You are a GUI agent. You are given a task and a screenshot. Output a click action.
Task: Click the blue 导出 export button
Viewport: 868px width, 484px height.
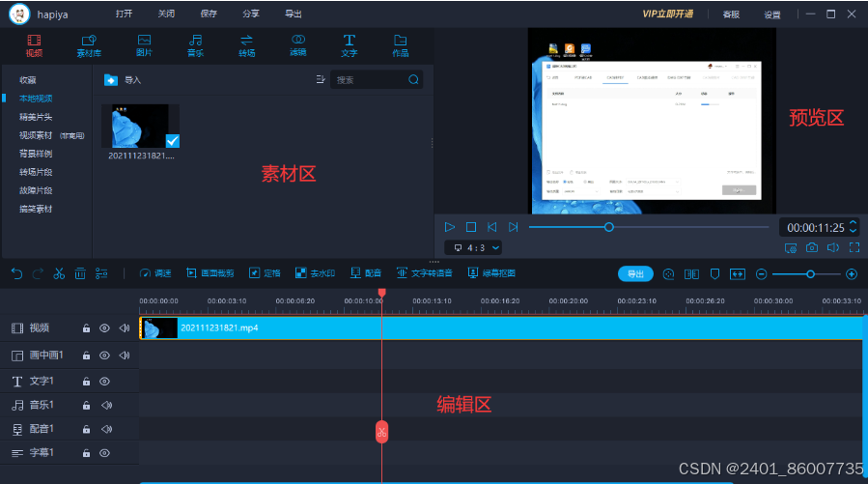pos(635,274)
